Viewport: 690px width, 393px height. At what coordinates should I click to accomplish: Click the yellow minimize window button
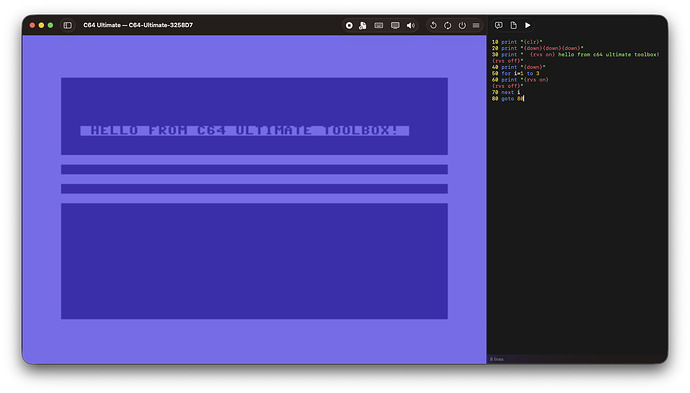pyautogui.click(x=41, y=26)
